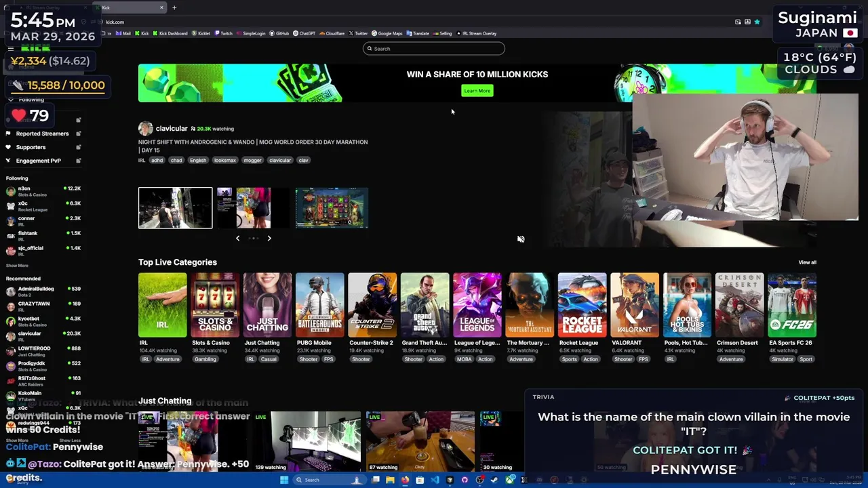Toggle the Kick sidebar hamburger menu

point(11,48)
